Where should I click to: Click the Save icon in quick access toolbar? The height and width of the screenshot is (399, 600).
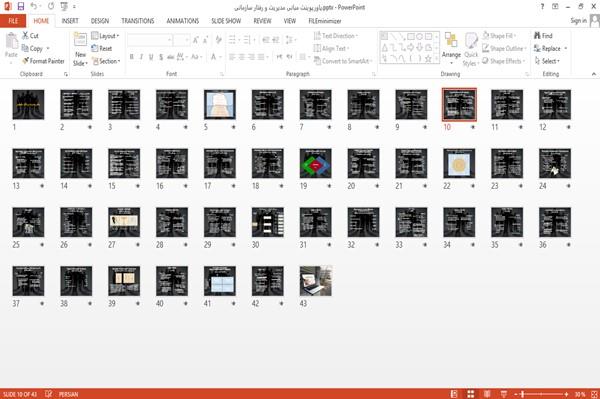21,7
